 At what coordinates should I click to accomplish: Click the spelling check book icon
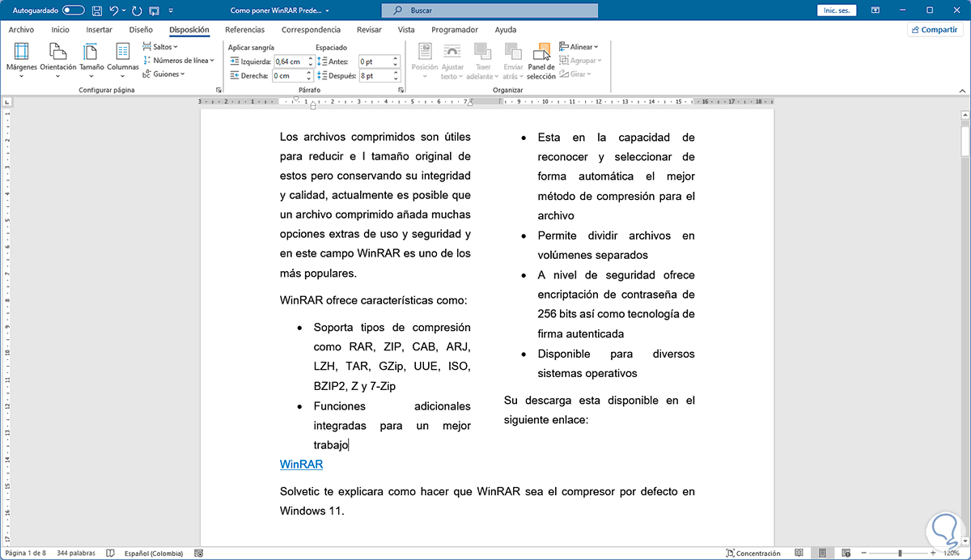pos(111,554)
